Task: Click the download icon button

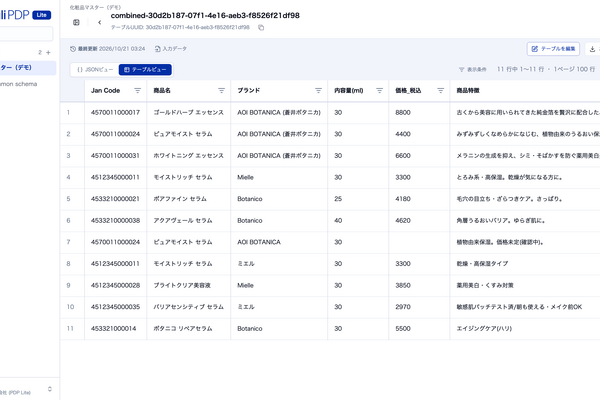Action: pyautogui.click(x=592, y=49)
